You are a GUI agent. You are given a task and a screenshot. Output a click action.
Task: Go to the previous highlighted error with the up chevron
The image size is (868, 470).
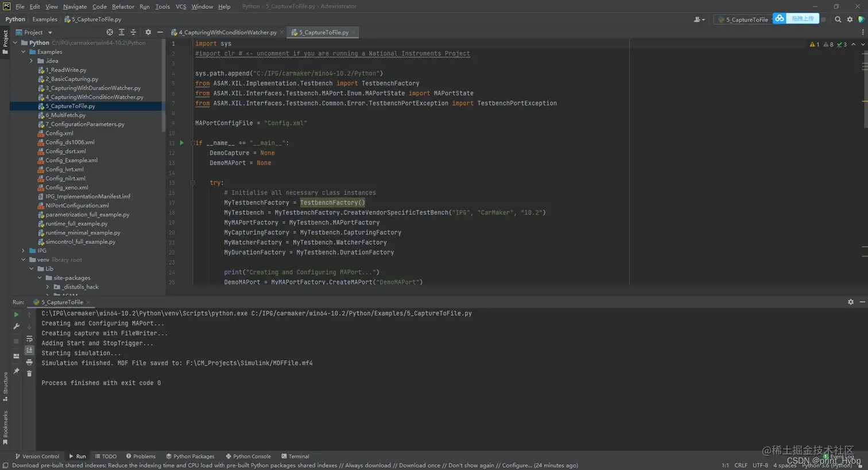click(x=854, y=44)
